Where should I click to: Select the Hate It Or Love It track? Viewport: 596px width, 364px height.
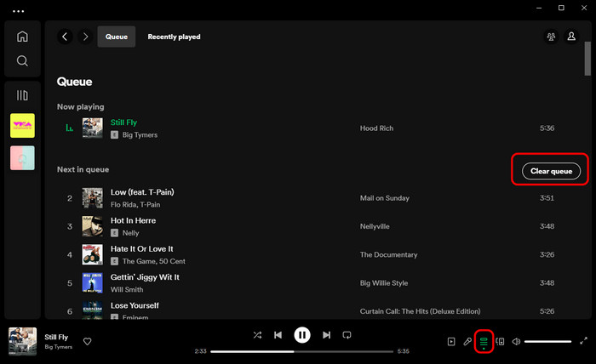(x=142, y=249)
